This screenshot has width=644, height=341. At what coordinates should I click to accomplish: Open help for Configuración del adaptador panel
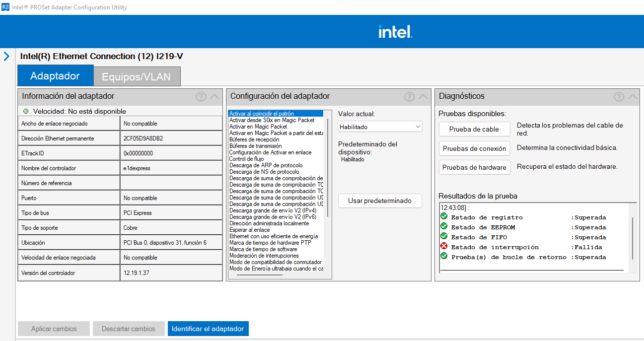click(409, 97)
